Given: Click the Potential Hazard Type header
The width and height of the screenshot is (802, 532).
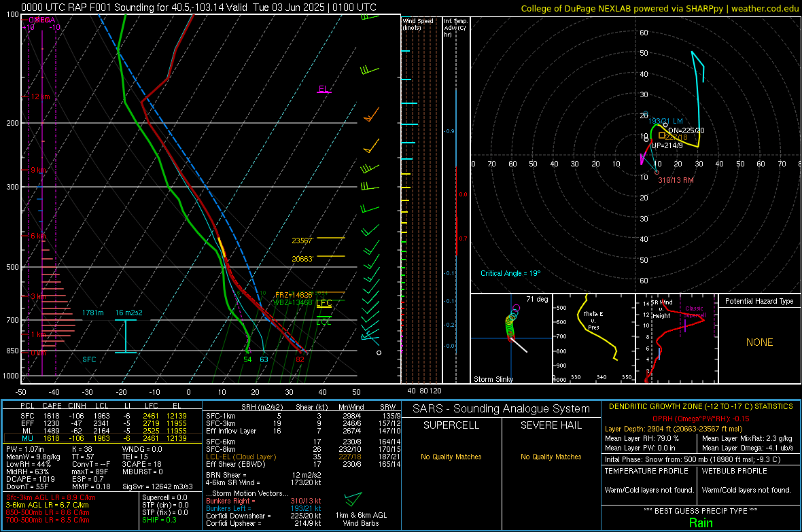Looking at the screenshot, I should [x=759, y=301].
